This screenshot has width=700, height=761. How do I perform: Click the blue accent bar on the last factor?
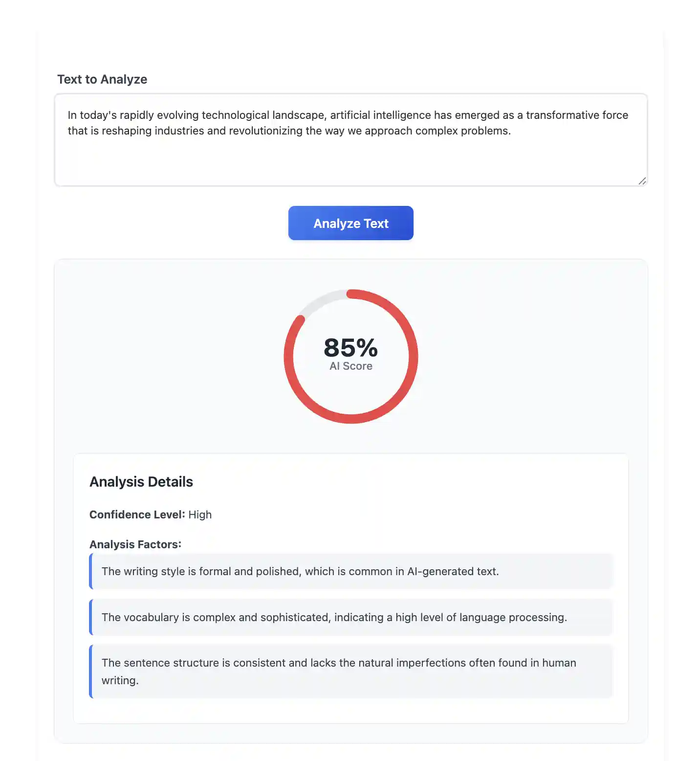point(91,671)
